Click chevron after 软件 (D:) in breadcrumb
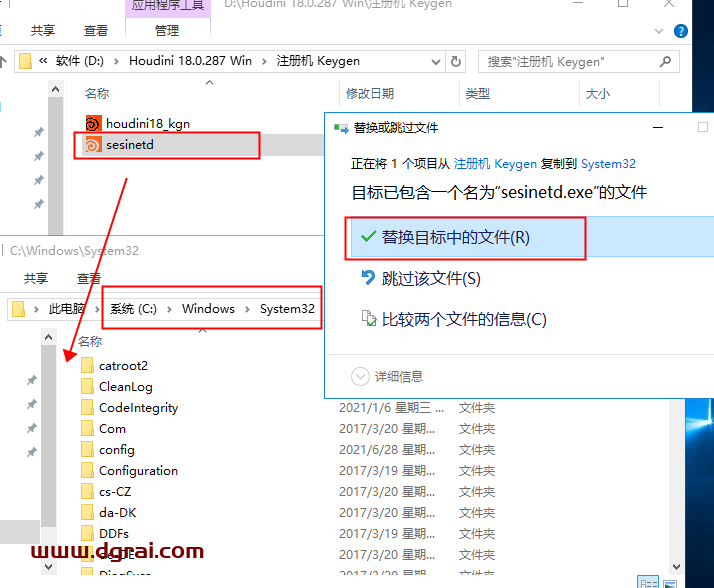This screenshot has width=714, height=588. [116, 61]
